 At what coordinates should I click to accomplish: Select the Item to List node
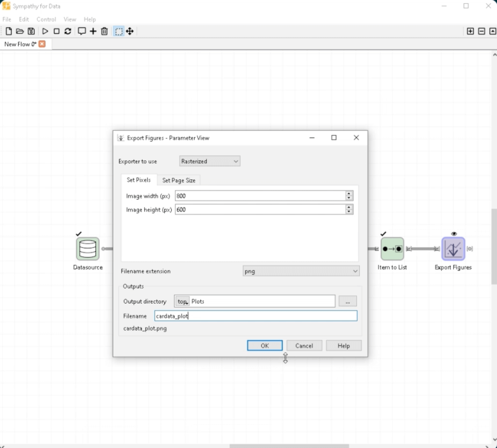[x=392, y=249]
